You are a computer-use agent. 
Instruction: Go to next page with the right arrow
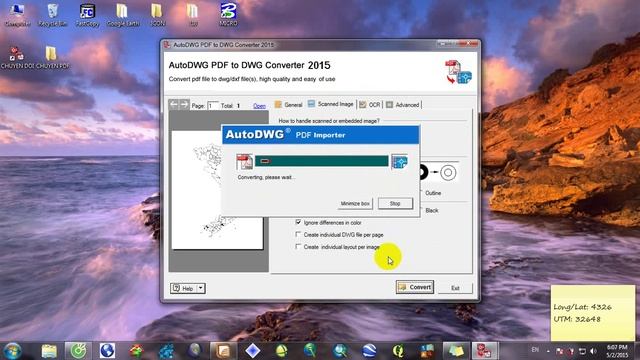pyautogui.click(x=184, y=104)
